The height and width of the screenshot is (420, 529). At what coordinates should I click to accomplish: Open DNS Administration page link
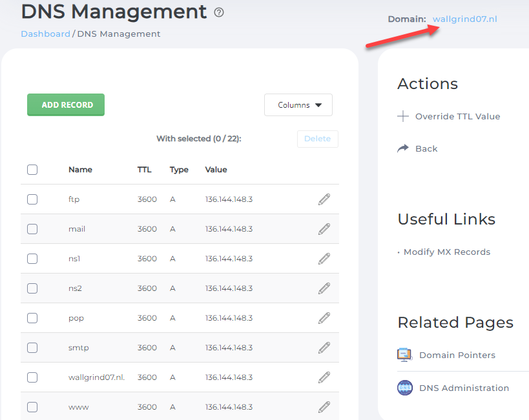pyautogui.click(x=464, y=388)
